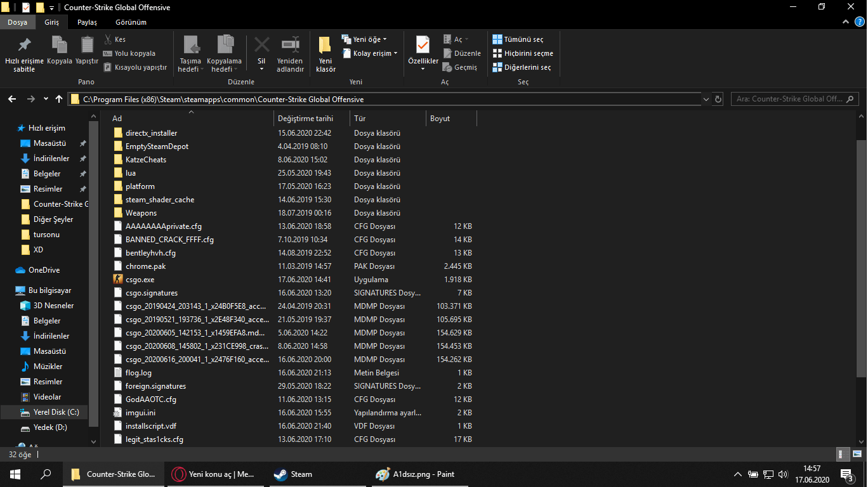Select Yerel Disk (C:) drive
The height and width of the screenshot is (487, 868).
click(x=56, y=412)
